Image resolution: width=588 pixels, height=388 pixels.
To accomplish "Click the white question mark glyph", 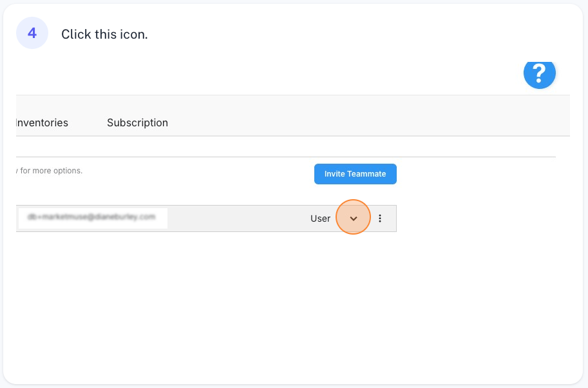I will click(539, 73).
